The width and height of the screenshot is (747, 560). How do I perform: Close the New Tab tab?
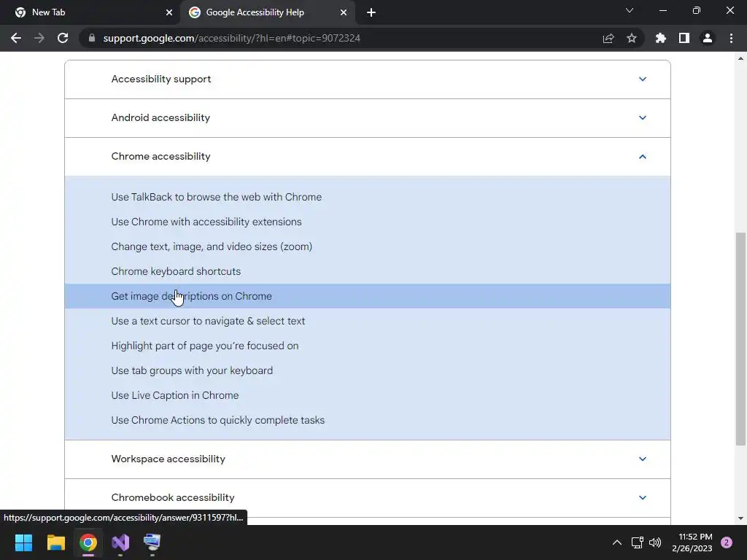pyautogui.click(x=169, y=12)
